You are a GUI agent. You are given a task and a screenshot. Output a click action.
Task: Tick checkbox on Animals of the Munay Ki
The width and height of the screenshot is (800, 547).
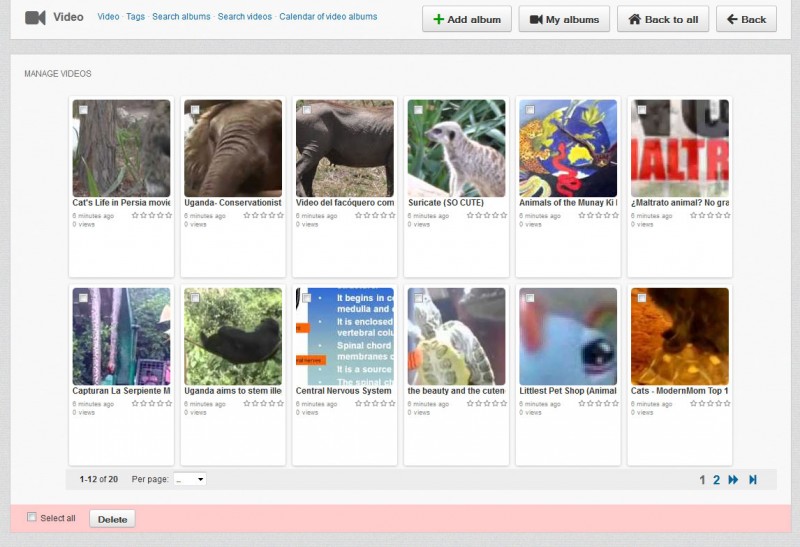530,110
